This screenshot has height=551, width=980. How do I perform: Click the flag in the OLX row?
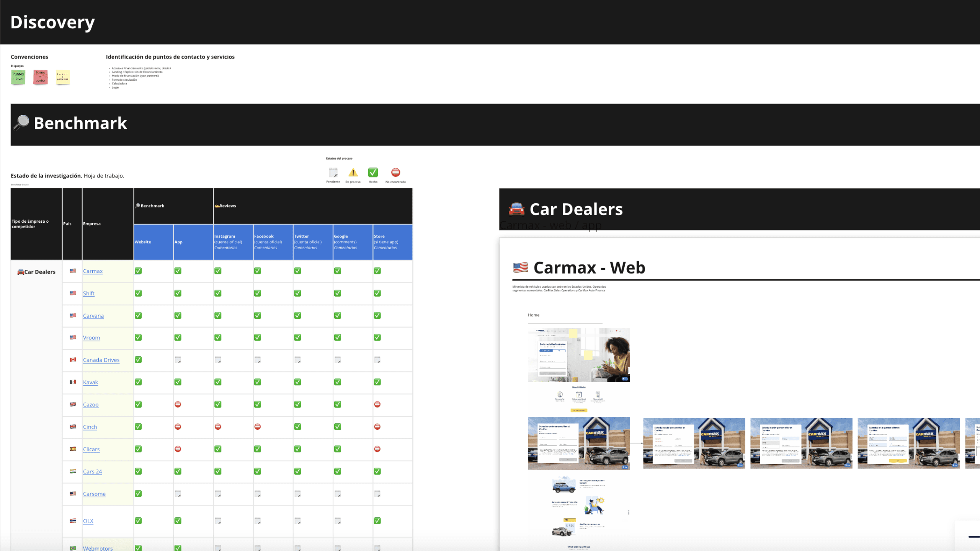[x=73, y=521]
